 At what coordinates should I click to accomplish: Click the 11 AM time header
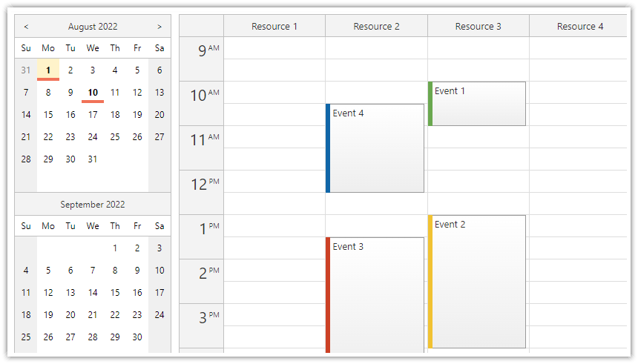point(201,148)
